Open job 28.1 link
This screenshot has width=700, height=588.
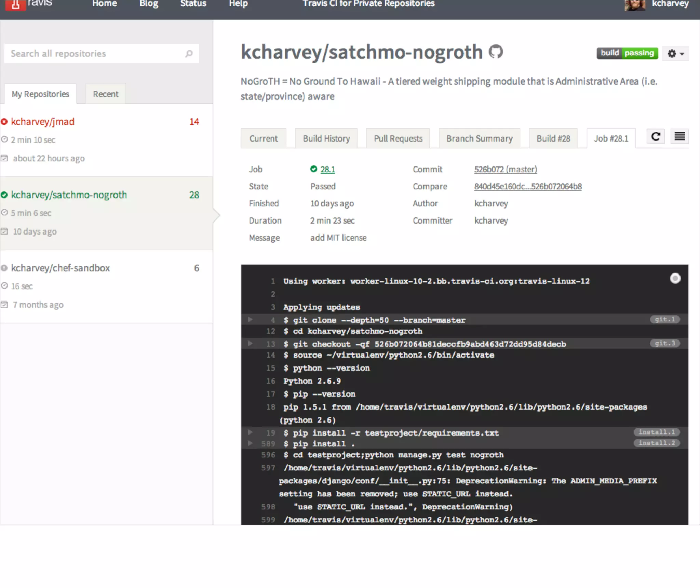(x=327, y=169)
